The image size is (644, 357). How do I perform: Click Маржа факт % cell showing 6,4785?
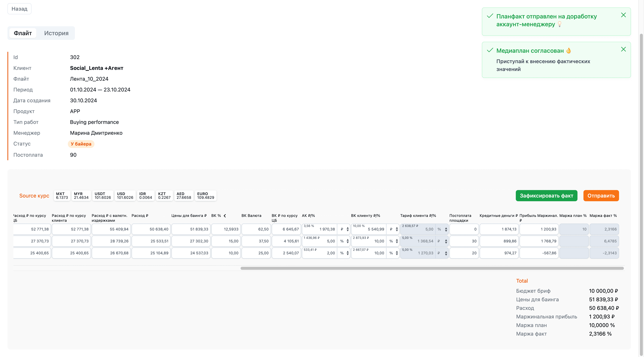coord(604,241)
